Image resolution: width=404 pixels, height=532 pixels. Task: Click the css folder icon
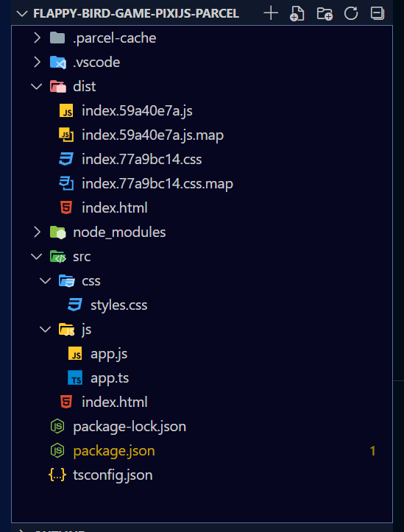66,281
